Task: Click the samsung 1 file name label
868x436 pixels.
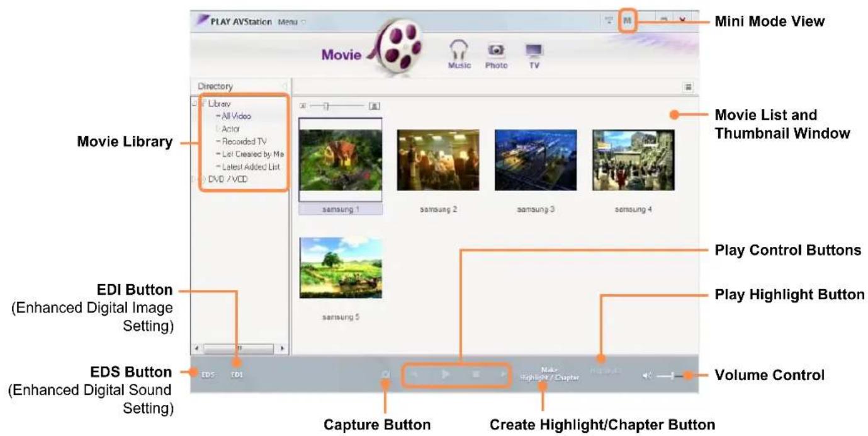Action: (x=341, y=209)
